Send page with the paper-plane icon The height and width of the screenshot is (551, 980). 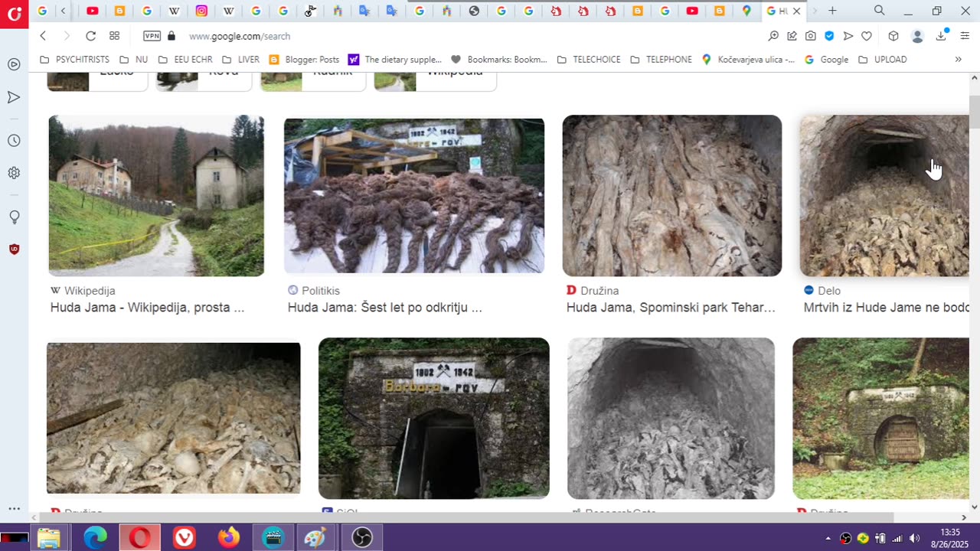(x=848, y=36)
